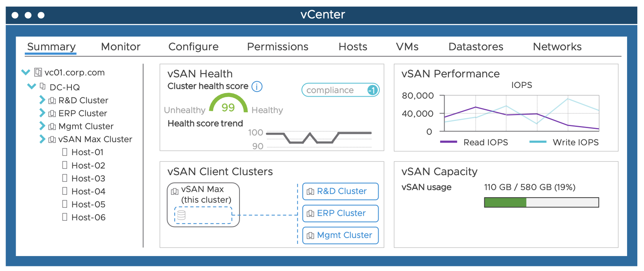Click the vSAN usage capacity bar
Screen dimensions: 644x271
pos(541,202)
